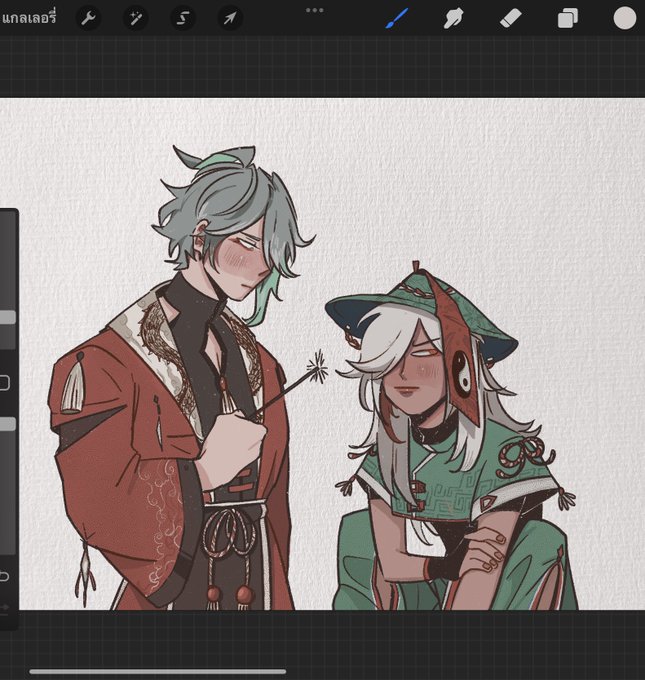Select the Brush paint tool

(397, 19)
